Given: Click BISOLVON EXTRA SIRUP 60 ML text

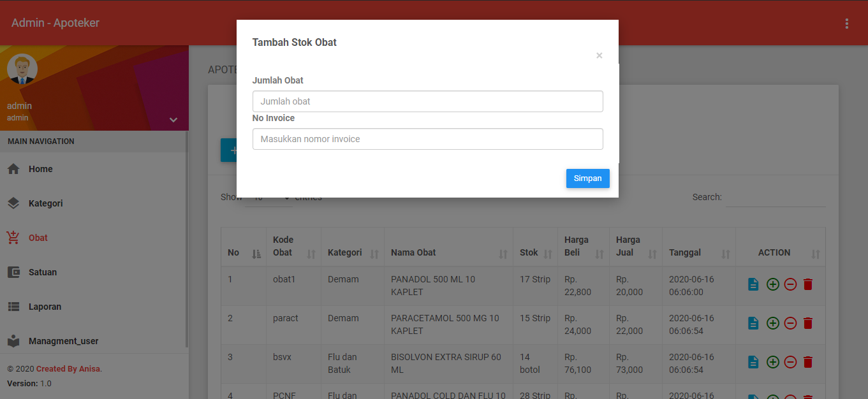Looking at the screenshot, I should pos(446,363).
